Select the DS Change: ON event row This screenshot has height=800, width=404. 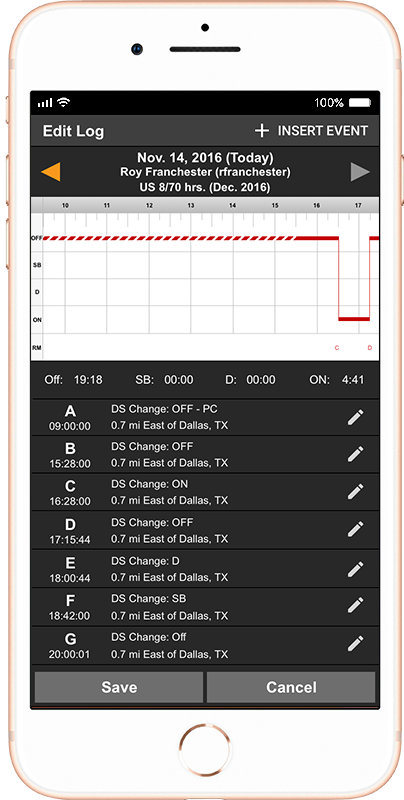[205, 492]
